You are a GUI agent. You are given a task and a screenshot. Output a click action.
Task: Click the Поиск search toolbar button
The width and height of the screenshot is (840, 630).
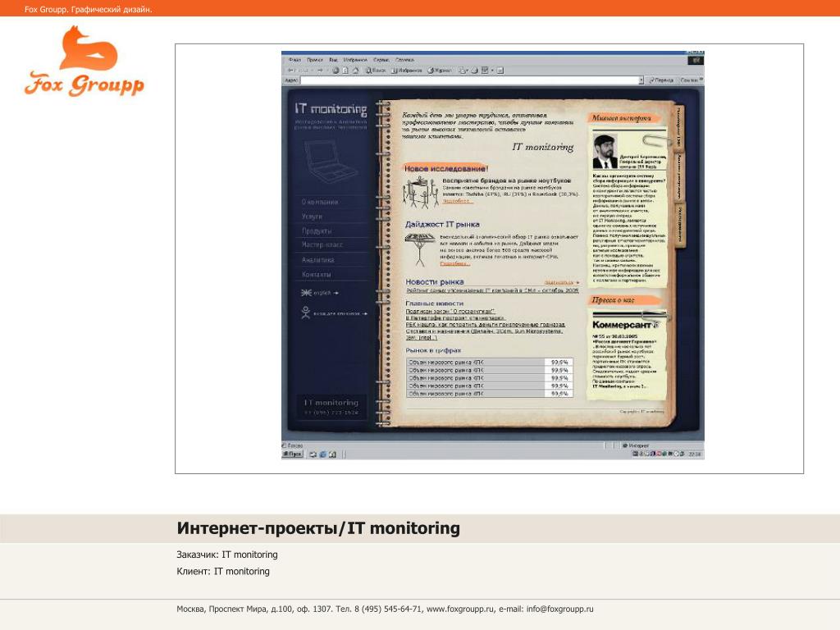click(x=376, y=71)
